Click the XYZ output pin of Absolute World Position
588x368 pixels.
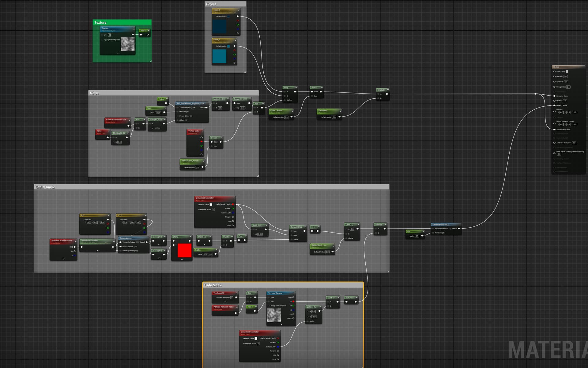coord(74,247)
